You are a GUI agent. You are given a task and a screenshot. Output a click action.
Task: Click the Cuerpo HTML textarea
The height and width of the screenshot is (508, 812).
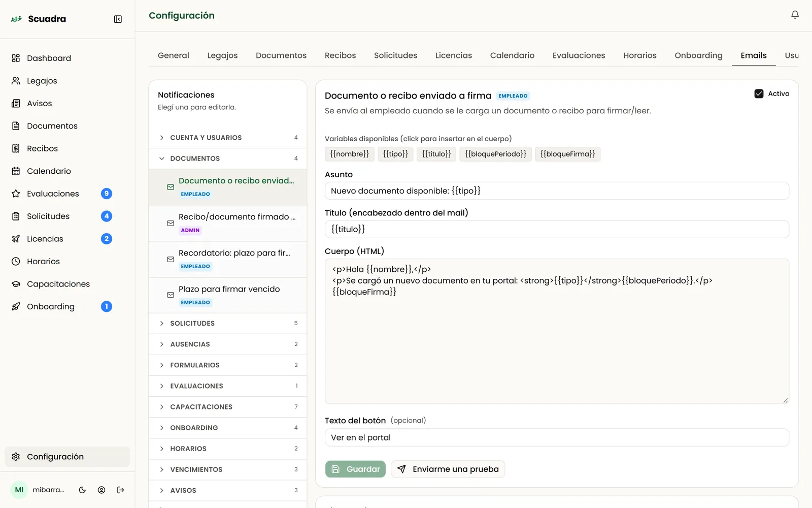click(557, 331)
